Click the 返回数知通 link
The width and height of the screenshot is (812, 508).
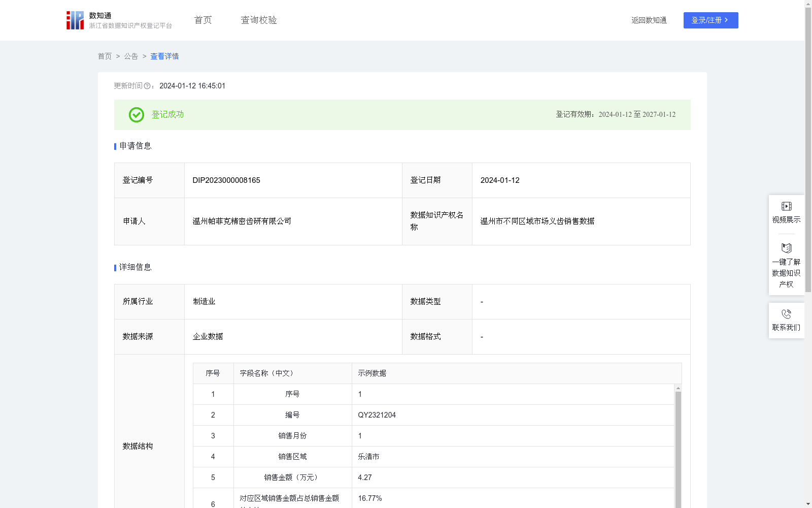coord(649,20)
